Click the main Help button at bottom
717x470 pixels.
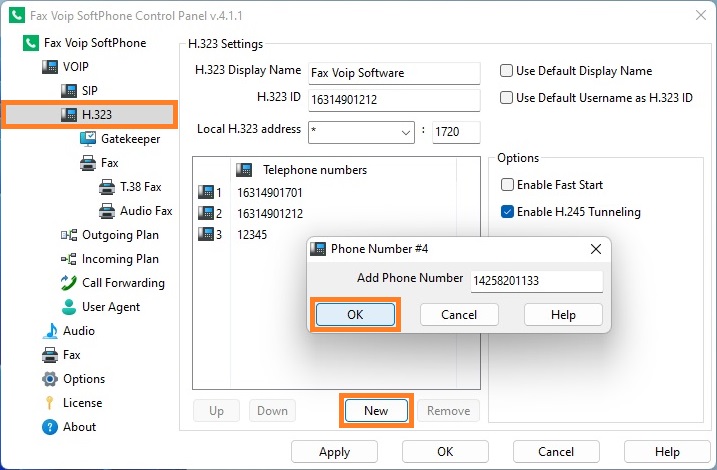point(667,452)
